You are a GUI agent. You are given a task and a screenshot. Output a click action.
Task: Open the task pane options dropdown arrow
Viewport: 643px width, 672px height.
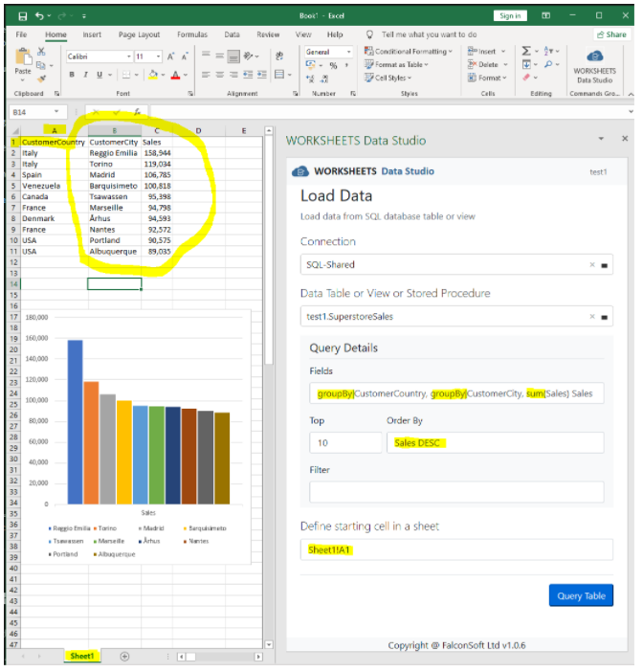[601, 139]
